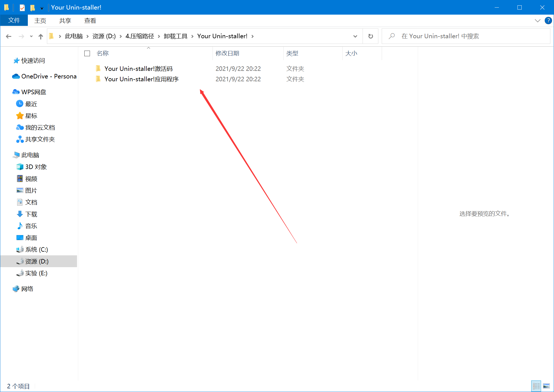Viewport: 554px width, 392px height.
Task: Click Properties icon in quick access toolbar
Action: [x=22, y=8]
